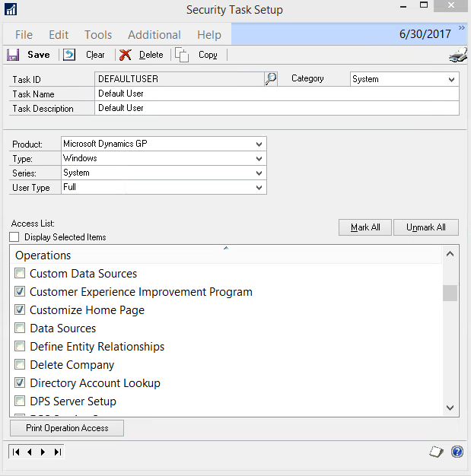Viewport: 471px width, 476px height.
Task: Click the Mark All button
Action: point(365,227)
